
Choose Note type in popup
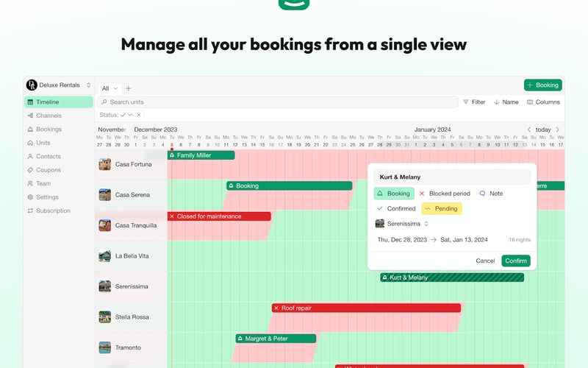tap(491, 194)
